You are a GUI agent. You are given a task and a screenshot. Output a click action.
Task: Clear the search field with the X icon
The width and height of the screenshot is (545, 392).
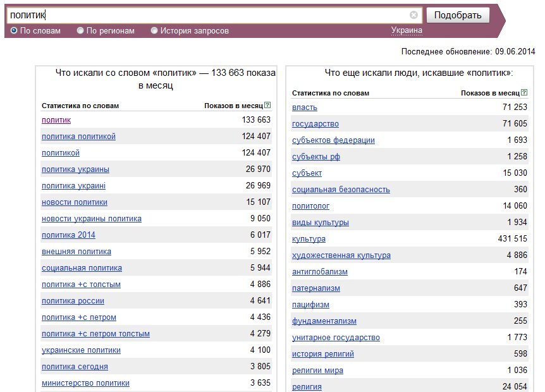413,15
